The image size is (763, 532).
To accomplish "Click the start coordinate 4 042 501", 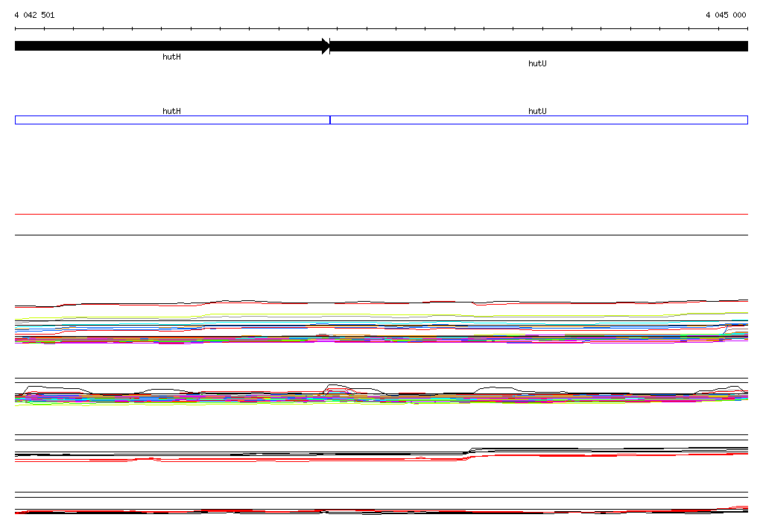I will pyautogui.click(x=34, y=15).
